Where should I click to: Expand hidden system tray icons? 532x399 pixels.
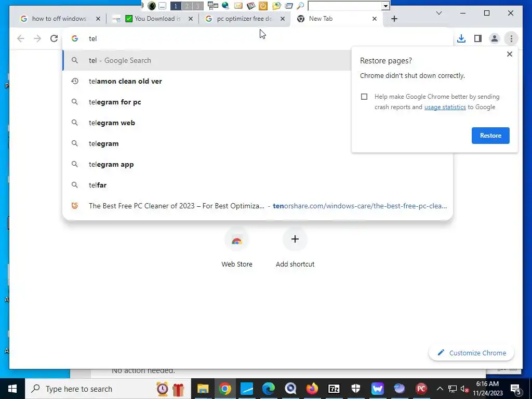[440, 389]
